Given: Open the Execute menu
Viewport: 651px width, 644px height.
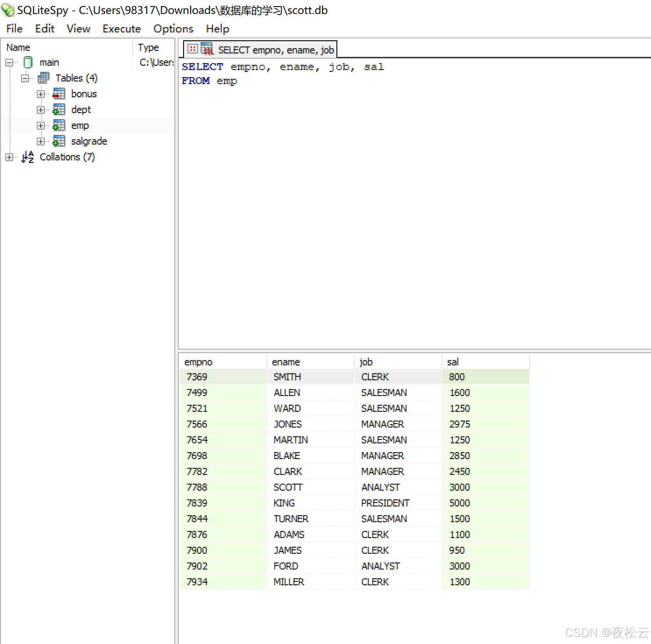Looking at the screenshot, I should (x=121, y=28).
